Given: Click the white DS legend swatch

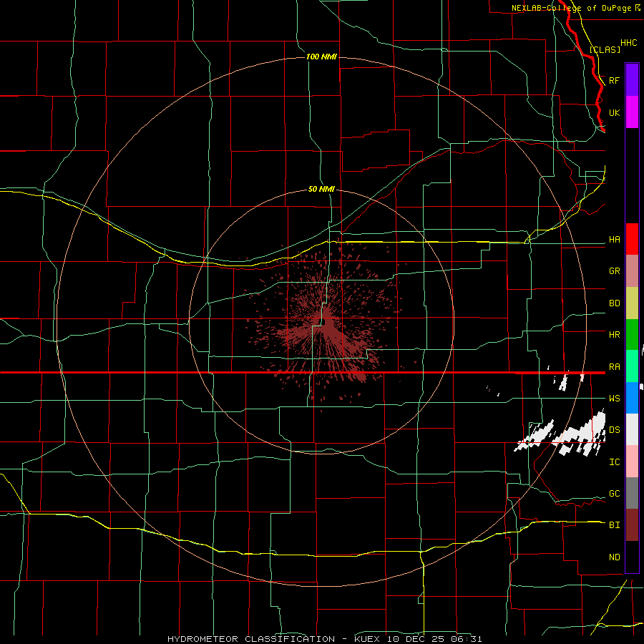Looking at the screenshot, I should pyautogui.click(x=632, y=429).
